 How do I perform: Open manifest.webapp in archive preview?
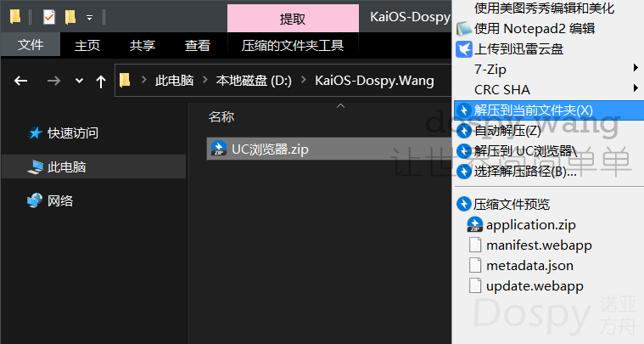[x=540, y=245]
